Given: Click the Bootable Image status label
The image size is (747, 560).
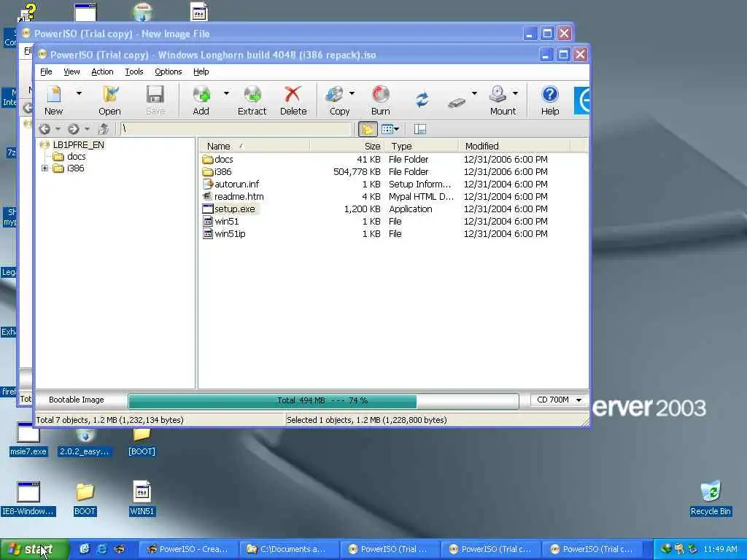Looking at the screenshot, I should pos(76,400).
